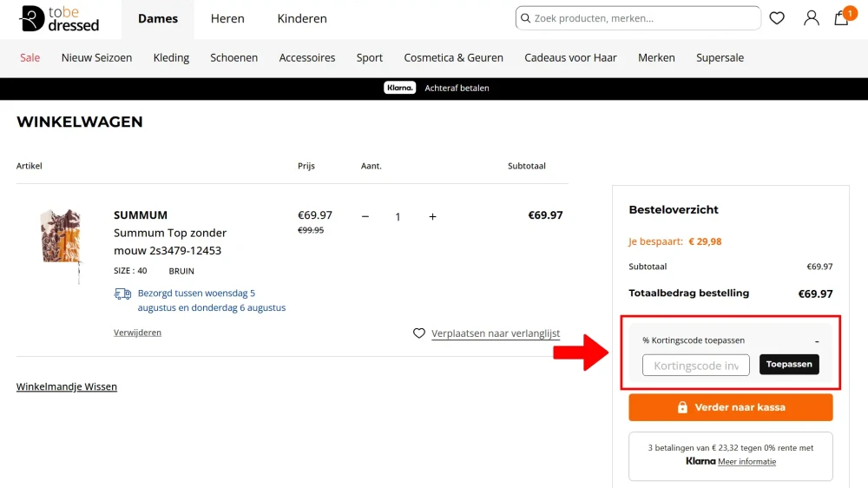
Task: Increase quantity with plus button
Action: [432, 216]
